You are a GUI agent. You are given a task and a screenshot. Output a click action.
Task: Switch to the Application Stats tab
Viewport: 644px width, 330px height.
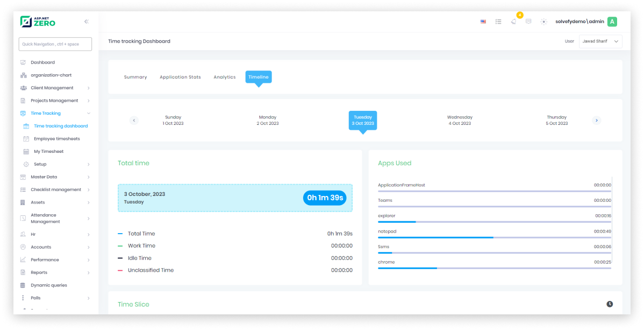(x=180, y=77)
